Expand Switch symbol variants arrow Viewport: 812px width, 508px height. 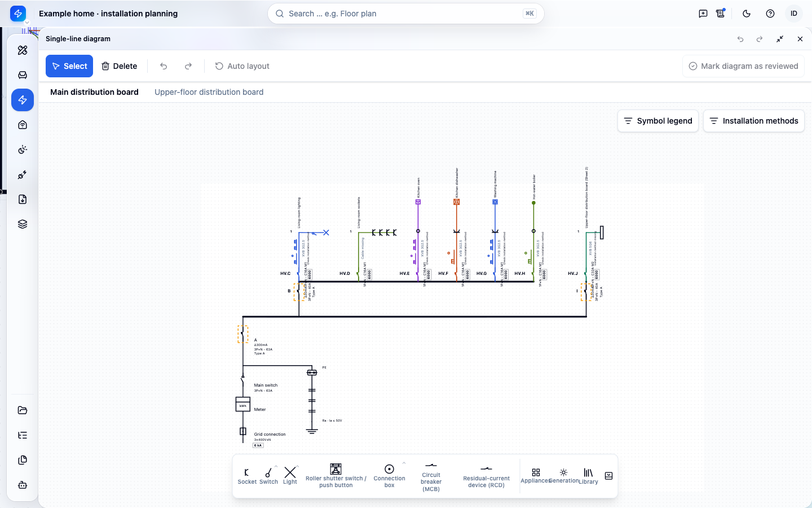[276, 466]
